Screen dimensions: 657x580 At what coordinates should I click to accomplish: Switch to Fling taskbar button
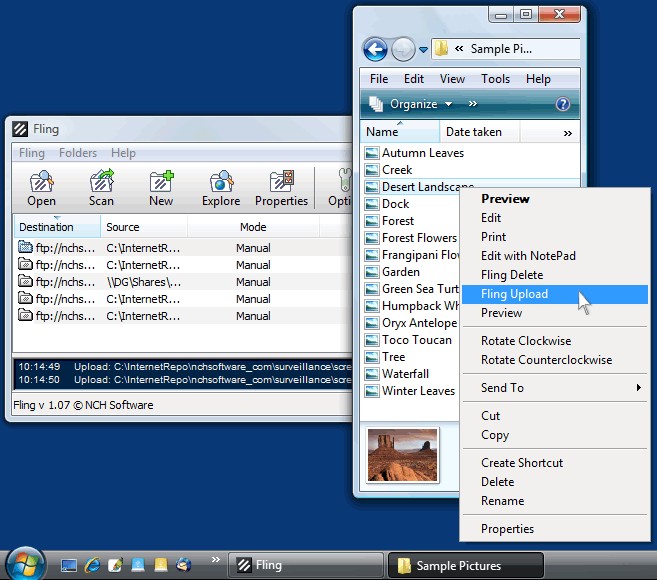[x=306, y=565]
